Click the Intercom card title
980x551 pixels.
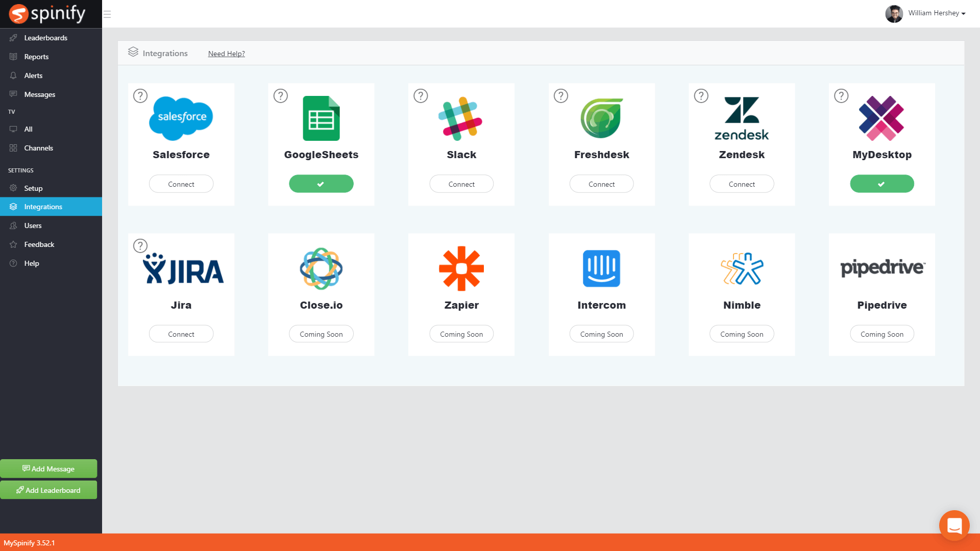[x=602, y=305]
